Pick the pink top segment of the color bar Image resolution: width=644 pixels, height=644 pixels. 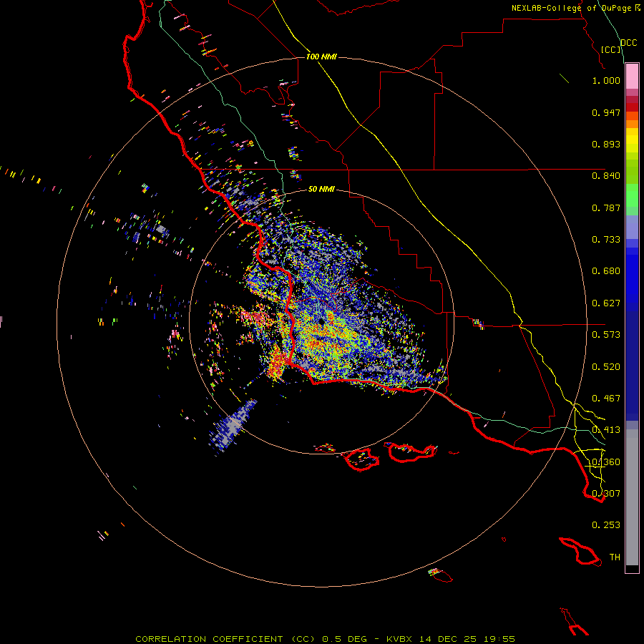tap(632, 77)
